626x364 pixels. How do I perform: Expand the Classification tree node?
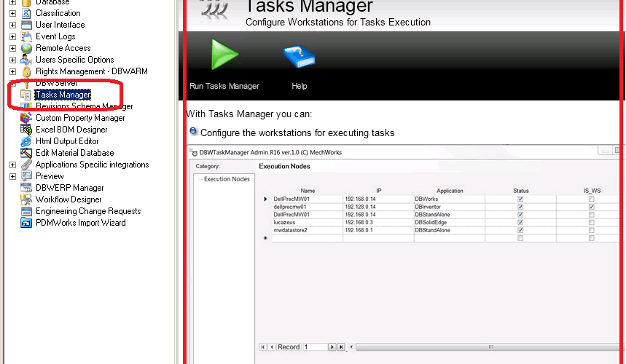point(13,13)
